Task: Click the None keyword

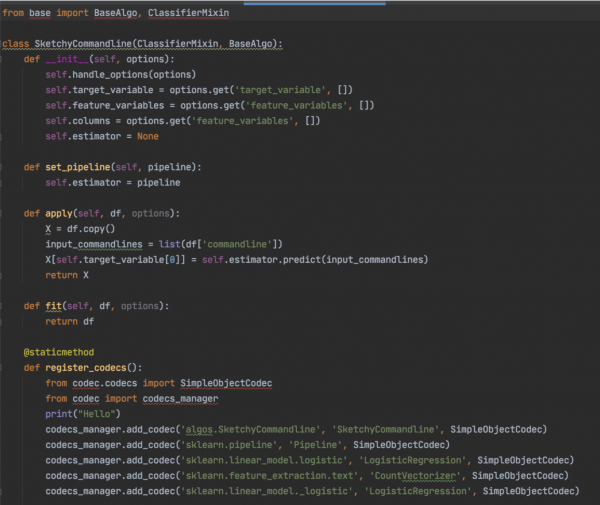Action: pos(148,137)
